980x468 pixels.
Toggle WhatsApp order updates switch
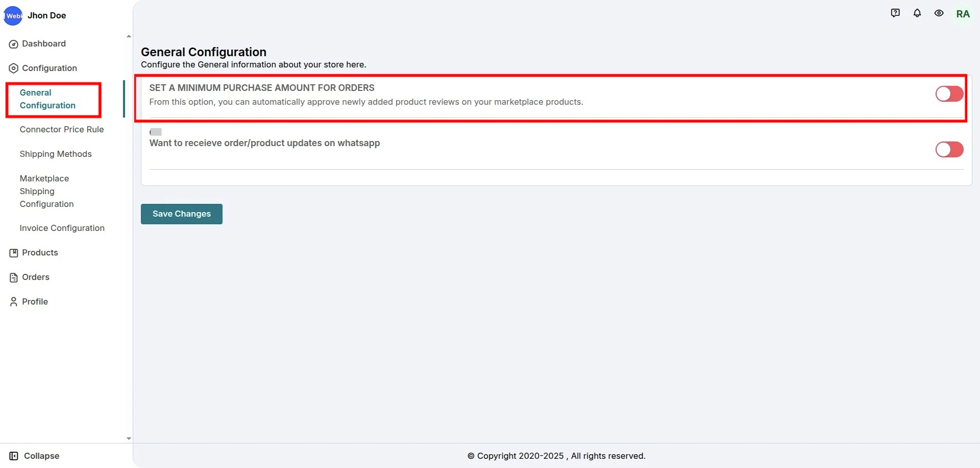pyautogui.click(x=949, y=150)
